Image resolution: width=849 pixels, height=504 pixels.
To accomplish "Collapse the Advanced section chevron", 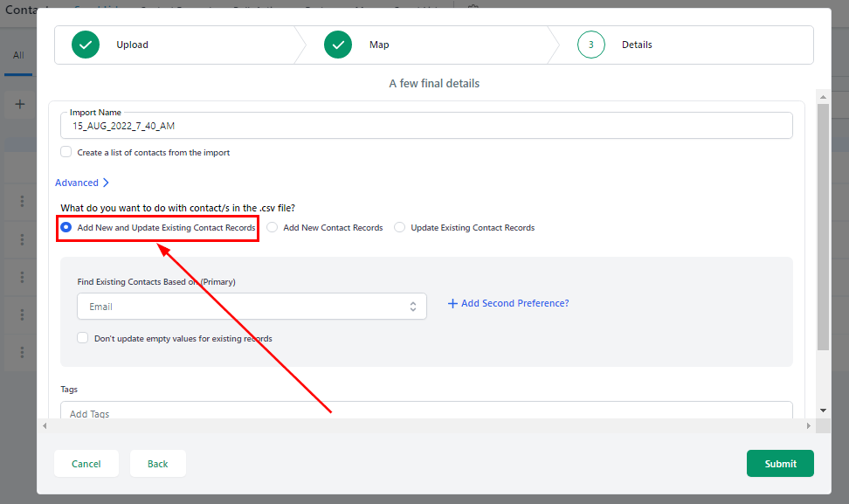I will [107, 183].
